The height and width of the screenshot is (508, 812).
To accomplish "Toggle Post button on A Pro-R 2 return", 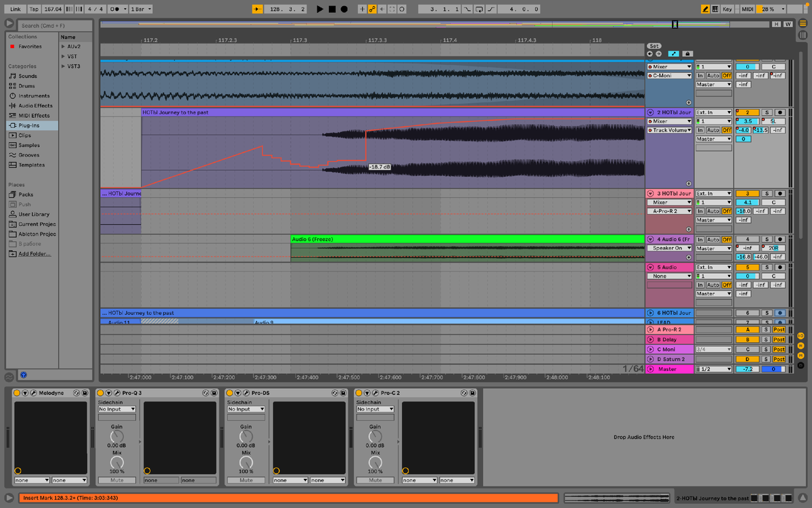I will tap(779, 330).
